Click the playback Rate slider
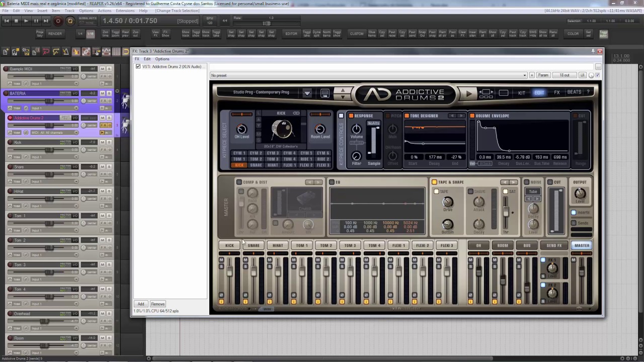This screenshot has height=362, width=644. click(267, 24)
